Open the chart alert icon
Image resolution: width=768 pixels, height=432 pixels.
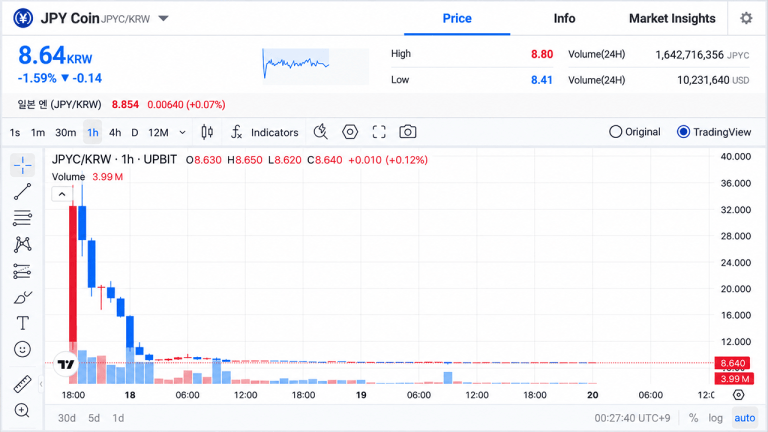click(x=321, y=132)
